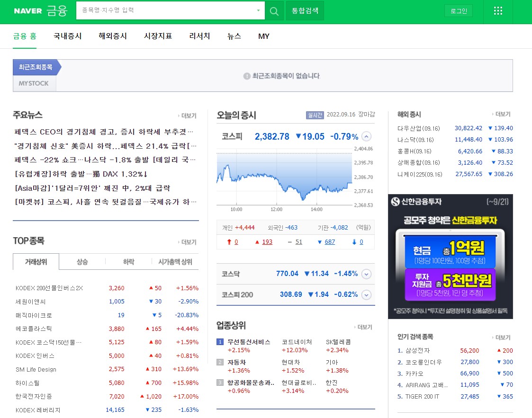The image size is (532, 418).
Task: Select 시가총액 상위 tab
Action: pyautogui.click(x=175, y=262)
